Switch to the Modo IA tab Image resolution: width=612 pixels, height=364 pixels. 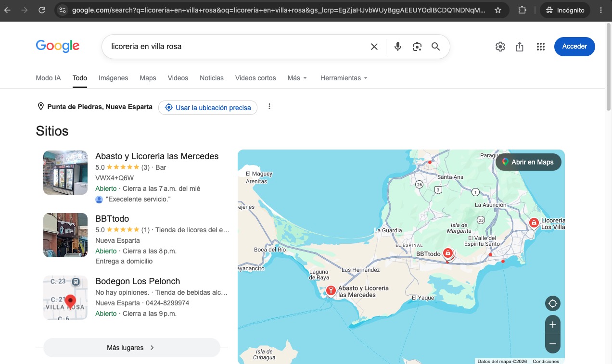coord(48,78)
